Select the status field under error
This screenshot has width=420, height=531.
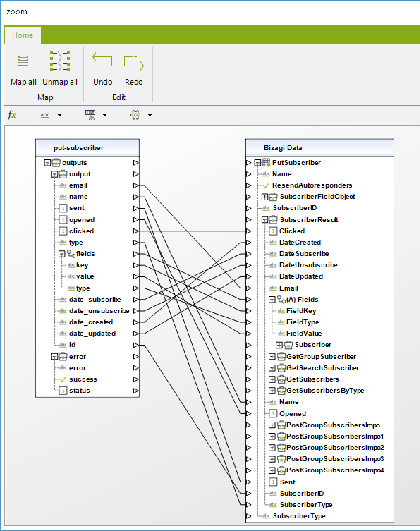79,391
